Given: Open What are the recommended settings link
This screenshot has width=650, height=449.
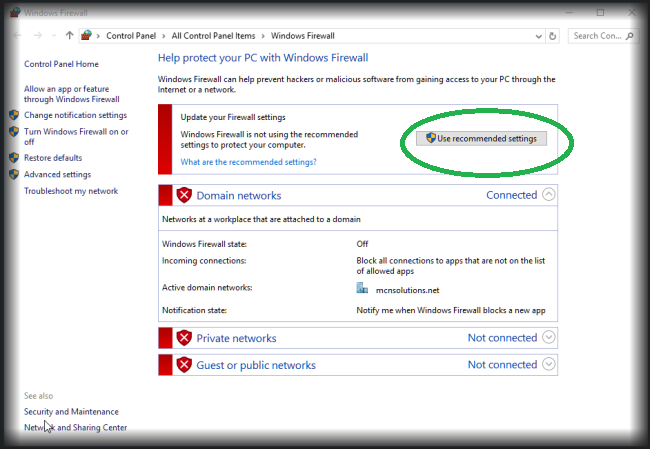Looking at the screenshot, I should pos(248,162).
